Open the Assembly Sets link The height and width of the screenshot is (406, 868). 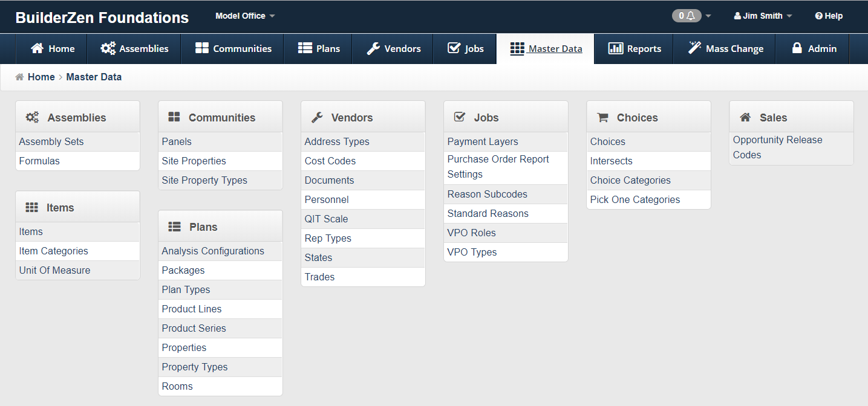pyautogui.click(x=51, y=141)
